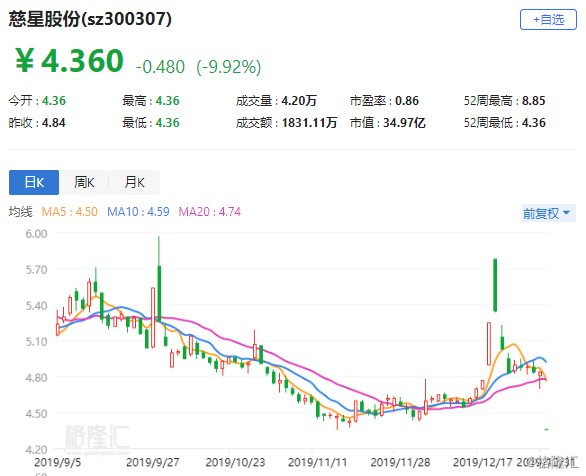Screen dimensions: 586x476
Task: Click the percentage change (-9.92%)
Action: tap(229, 67)
